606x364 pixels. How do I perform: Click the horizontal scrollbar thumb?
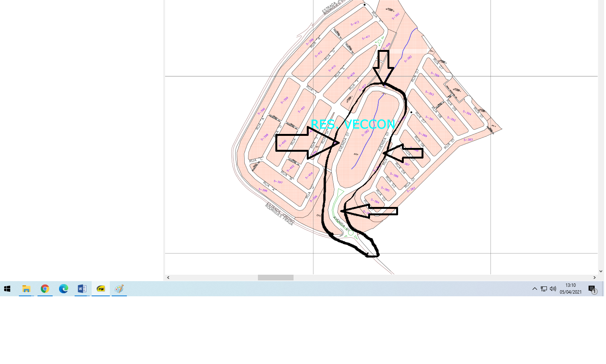point(276,277)
